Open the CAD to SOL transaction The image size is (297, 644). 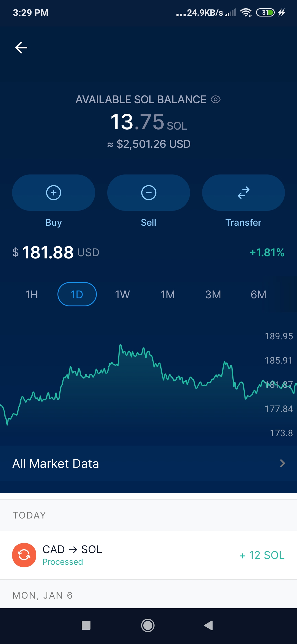[148, 555]
